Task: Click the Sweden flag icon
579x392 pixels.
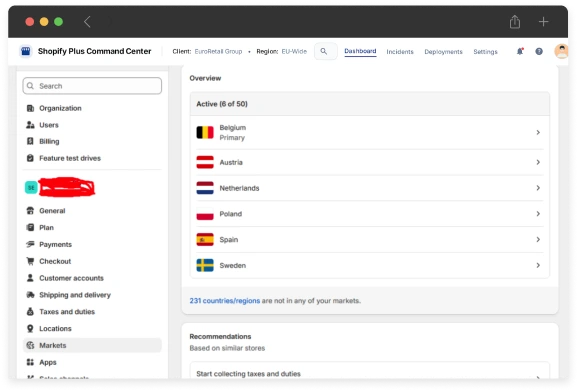Action: 205,265
